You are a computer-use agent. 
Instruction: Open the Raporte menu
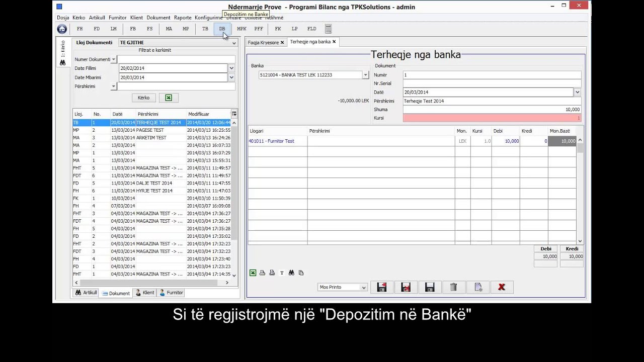[x=183, y=18]
